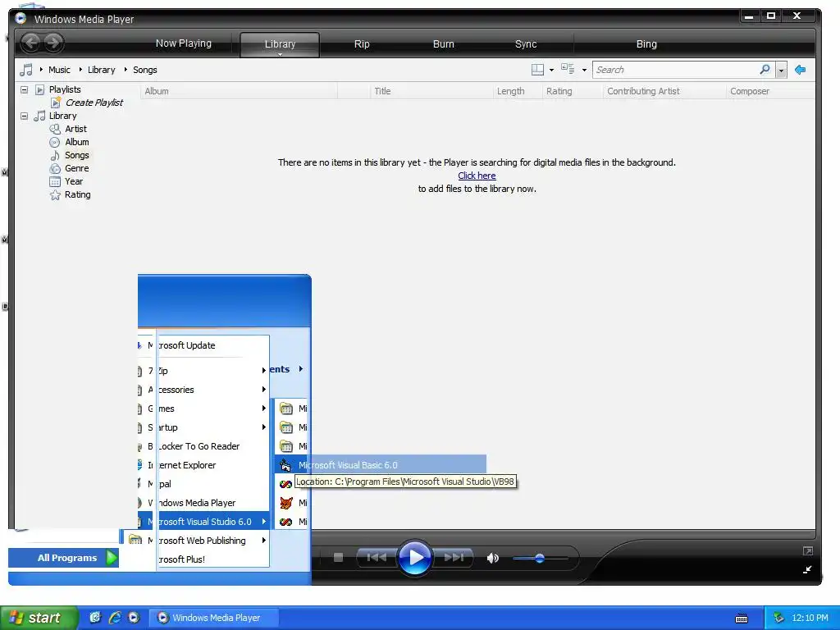This screenshot has width=840, height=630.
Task: Click the Music breadcrumb
Action: tap(59, 70)
